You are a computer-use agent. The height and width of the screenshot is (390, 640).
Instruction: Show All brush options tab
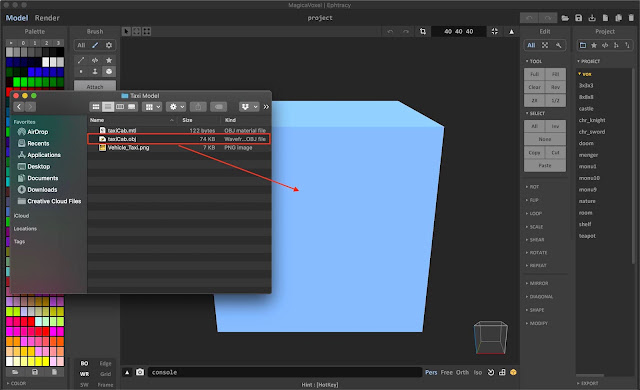pos(81,45)
